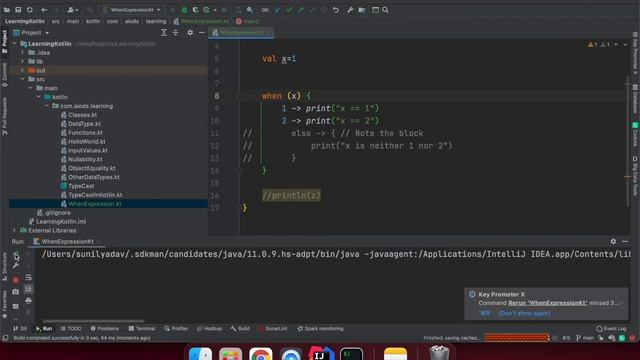Click Rerun 'WhenExpressionKt' link in notification

tap(547, 303)
